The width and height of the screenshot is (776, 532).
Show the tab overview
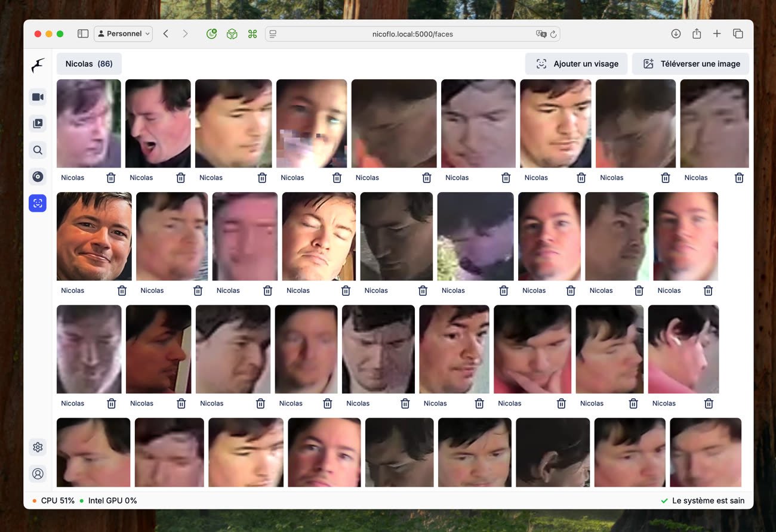pyautogui.click(x=738, y=34)
